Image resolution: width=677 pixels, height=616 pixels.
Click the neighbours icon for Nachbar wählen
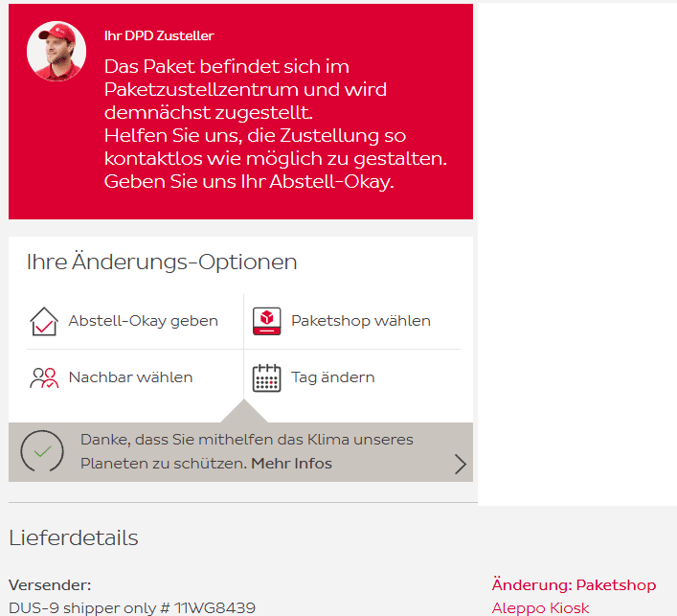[44, 377]
